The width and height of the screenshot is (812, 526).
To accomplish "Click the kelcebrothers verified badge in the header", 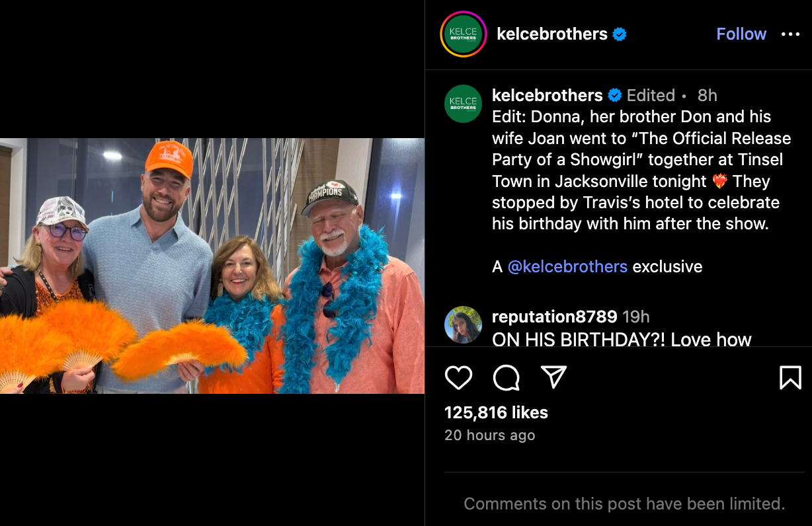I will click(x=618, y=34).
